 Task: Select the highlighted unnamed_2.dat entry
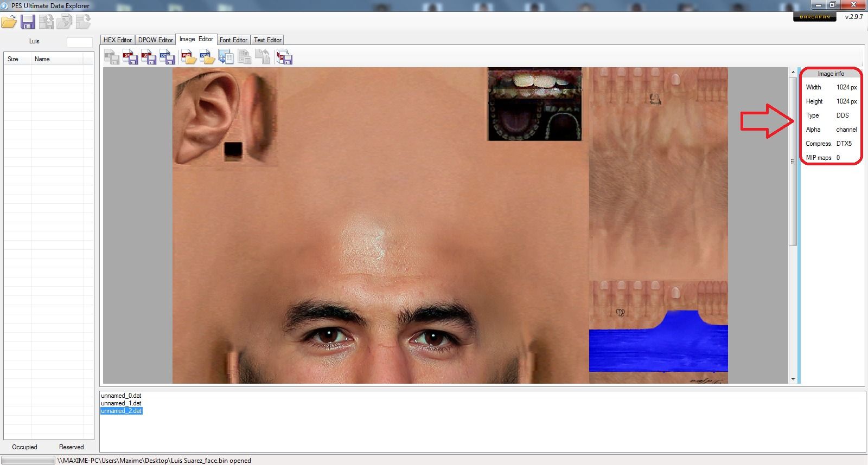coord(121,411)
